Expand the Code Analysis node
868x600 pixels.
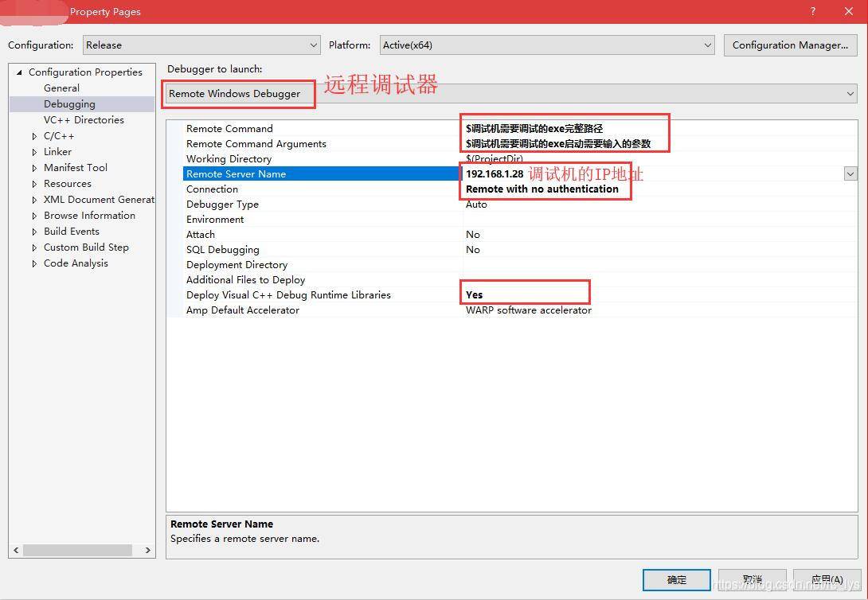[34, 264]
